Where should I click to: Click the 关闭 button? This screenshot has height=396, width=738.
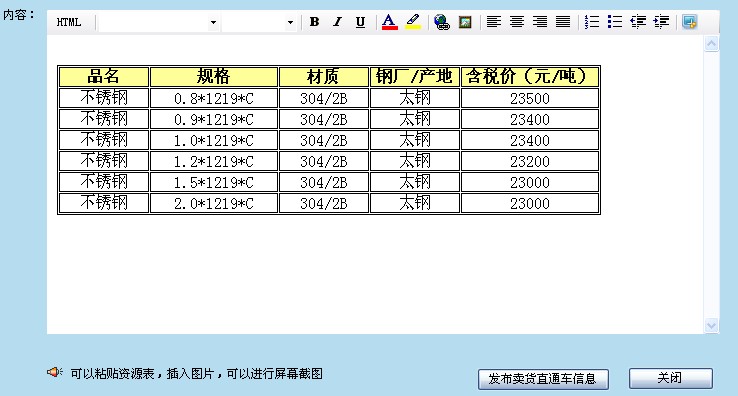pyautogui.click(x=671, y=378)
